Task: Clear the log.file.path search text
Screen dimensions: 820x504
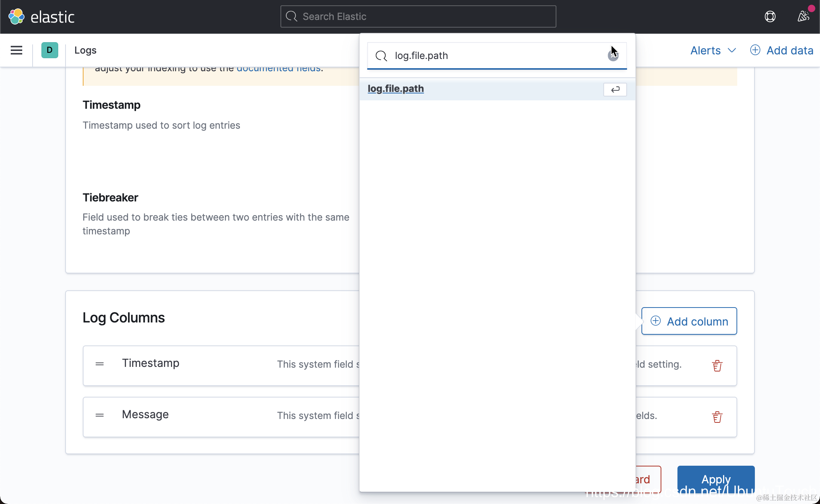Action: tap(613, 56)
